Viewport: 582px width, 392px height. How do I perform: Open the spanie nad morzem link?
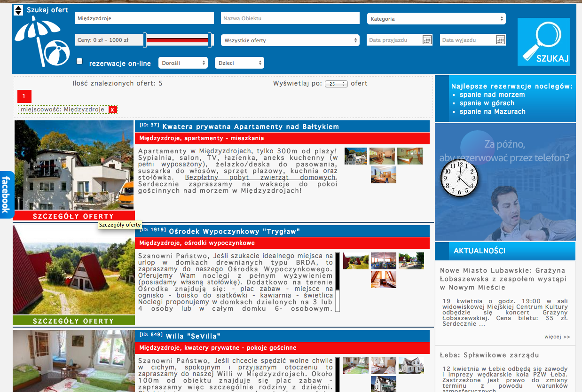coord(492,94)
